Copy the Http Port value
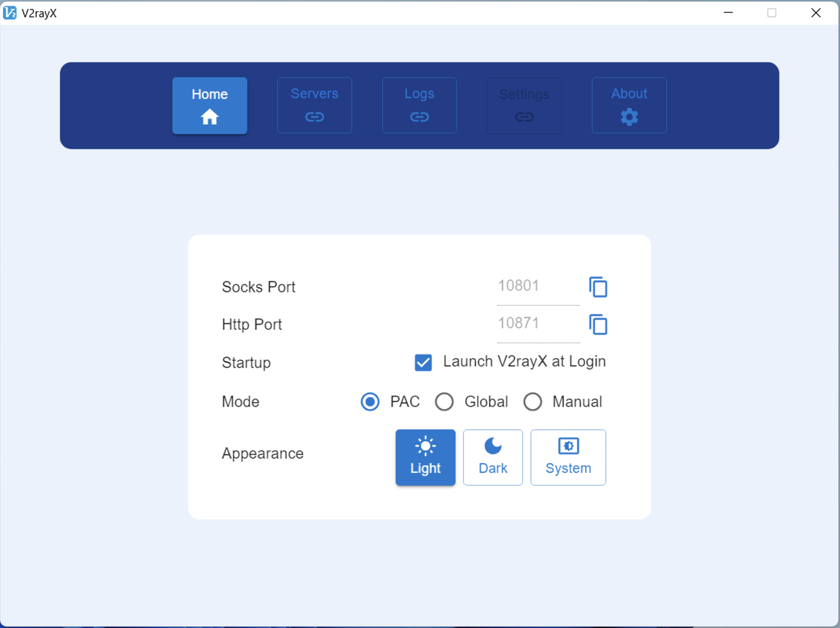This screenshot has width=840, height=628. pyautogui.click(x=598, y=324)
